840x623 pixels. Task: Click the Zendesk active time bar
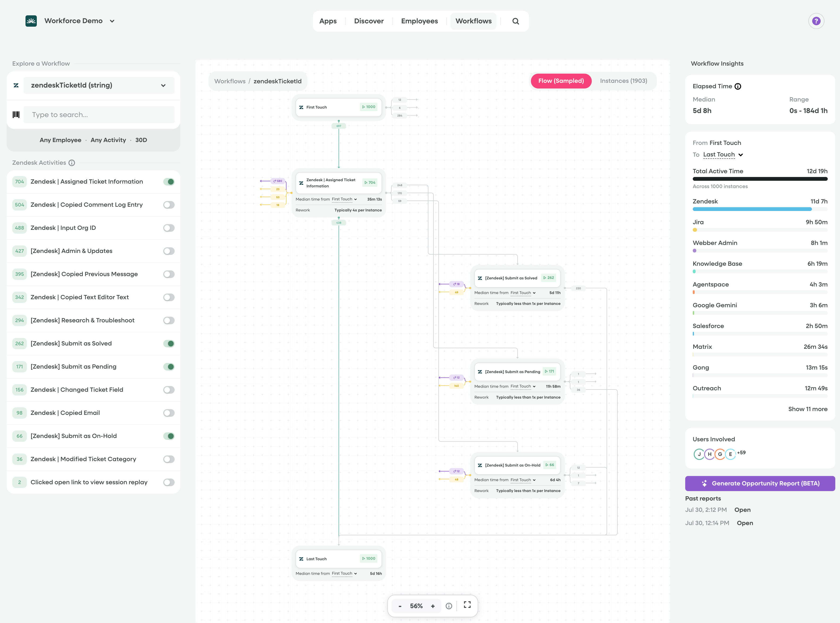coord(760,209)
